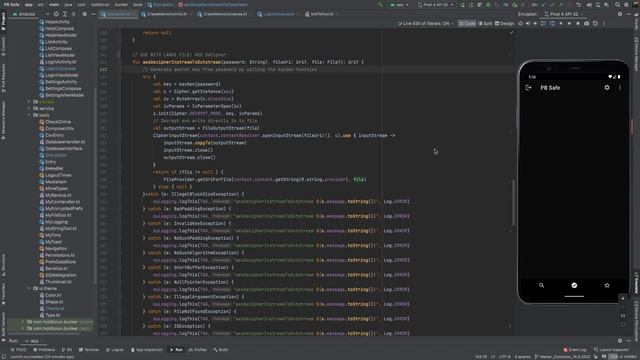Take emulator screenshot with camera icon

pos(587,24)
